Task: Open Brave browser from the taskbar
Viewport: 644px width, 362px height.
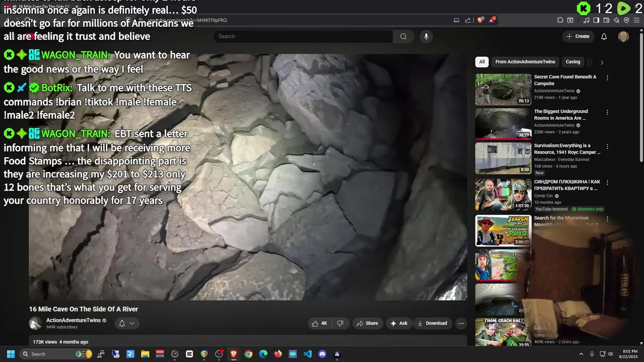Action: (x=233, y=354)
